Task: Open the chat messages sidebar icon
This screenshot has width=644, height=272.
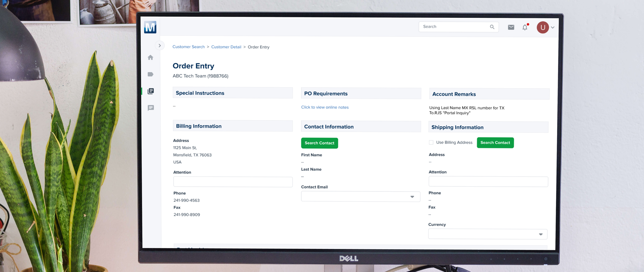Action: tap(150, 108)
